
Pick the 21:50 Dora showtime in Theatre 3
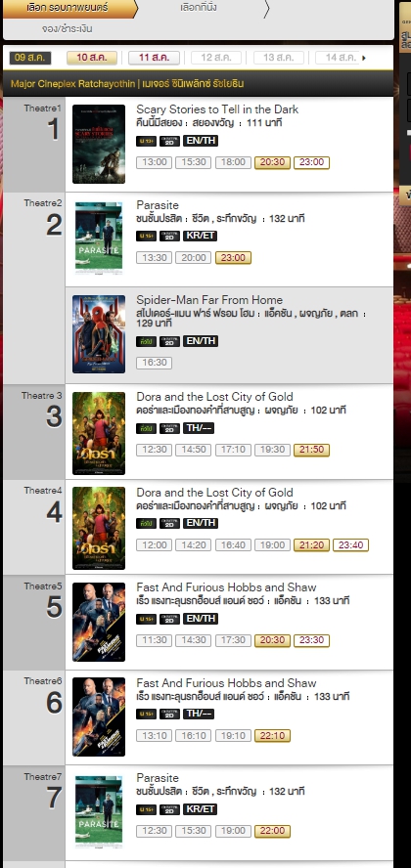click(x=311, y=450)
